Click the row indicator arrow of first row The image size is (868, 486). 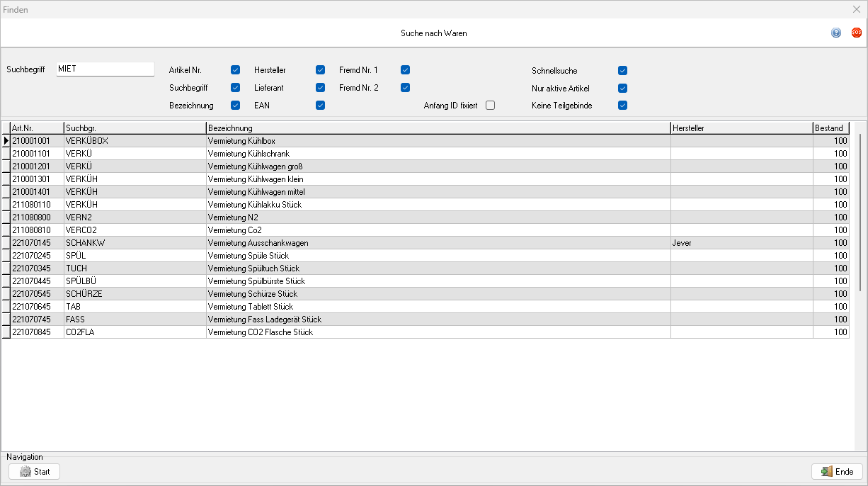coord(6,141)
